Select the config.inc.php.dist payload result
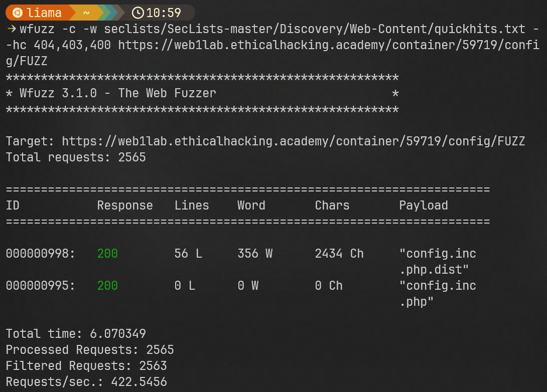The height and width of the screenshot is (392, 547). pos(437,261)
